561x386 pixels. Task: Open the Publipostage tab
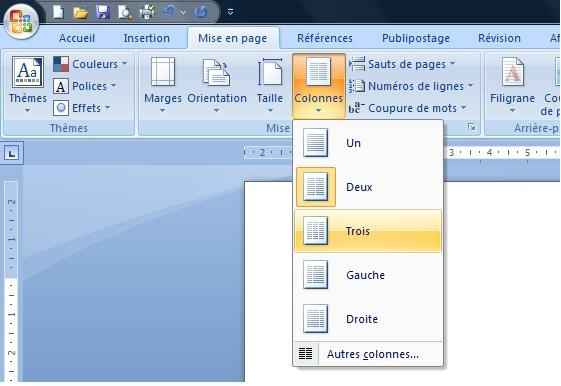tap(416, 38)
